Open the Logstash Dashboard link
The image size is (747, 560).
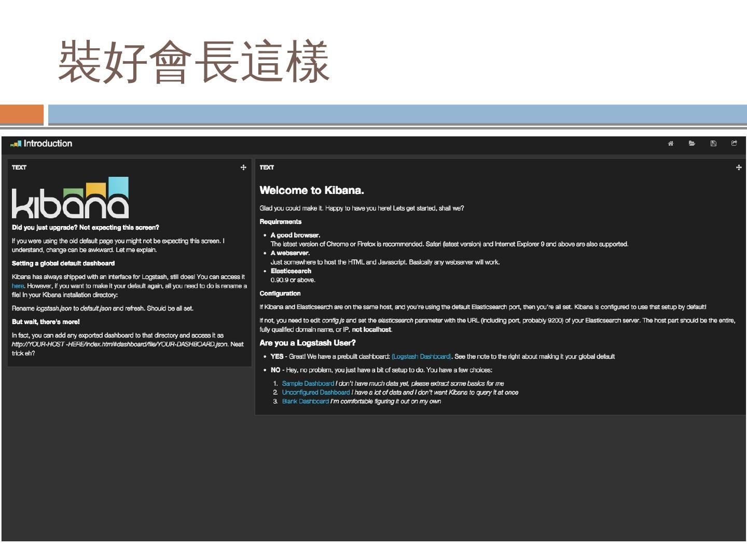[422, 357]
